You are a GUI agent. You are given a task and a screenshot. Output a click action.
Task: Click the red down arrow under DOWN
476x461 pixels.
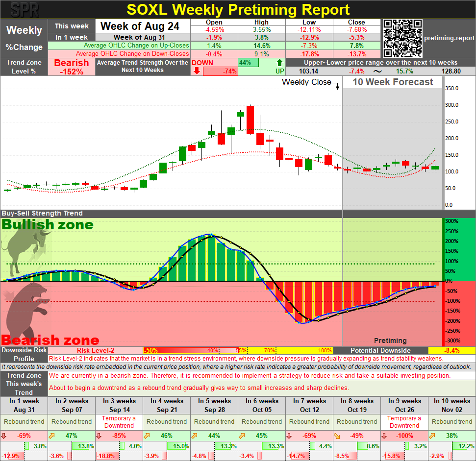[x=197, y=71]
